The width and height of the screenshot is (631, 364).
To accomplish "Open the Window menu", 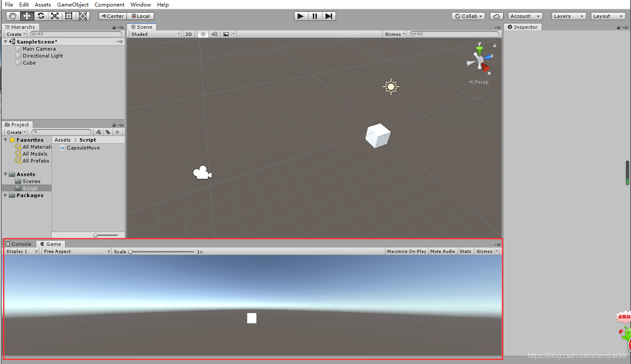I will (x=141, y=4).
